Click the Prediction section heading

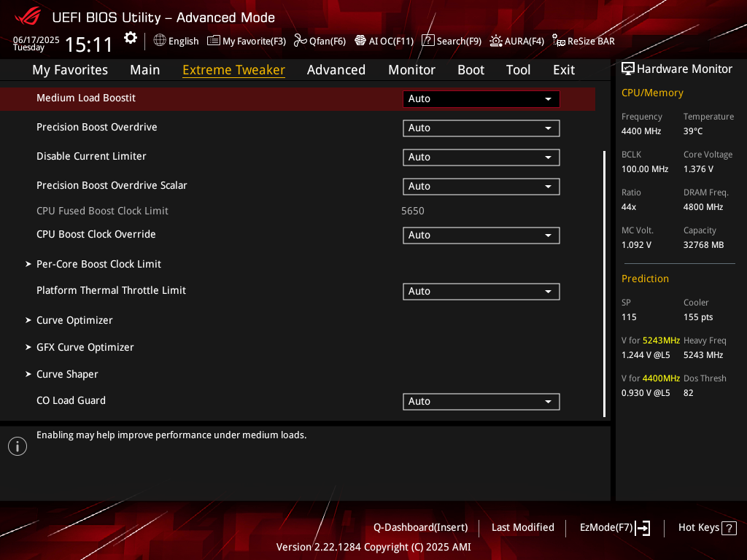coord(645,279)
